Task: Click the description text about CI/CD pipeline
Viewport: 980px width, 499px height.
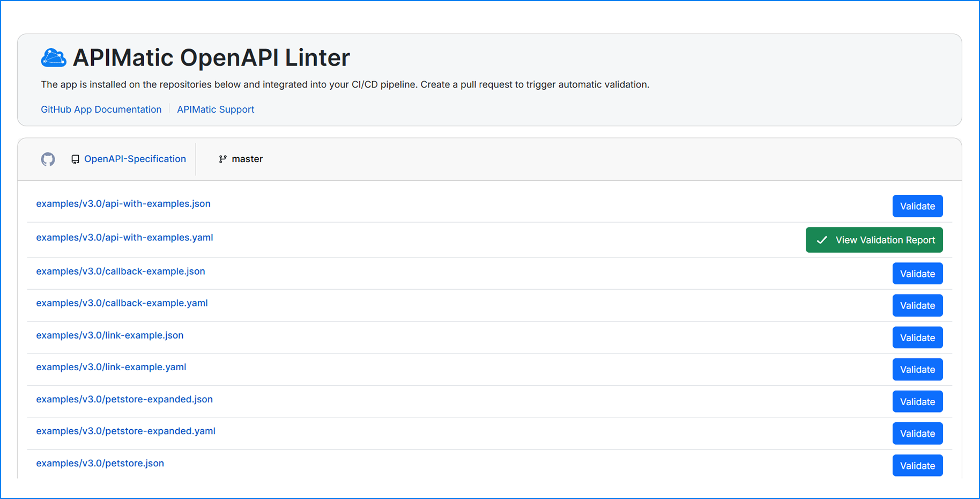Action: (345, 84)
